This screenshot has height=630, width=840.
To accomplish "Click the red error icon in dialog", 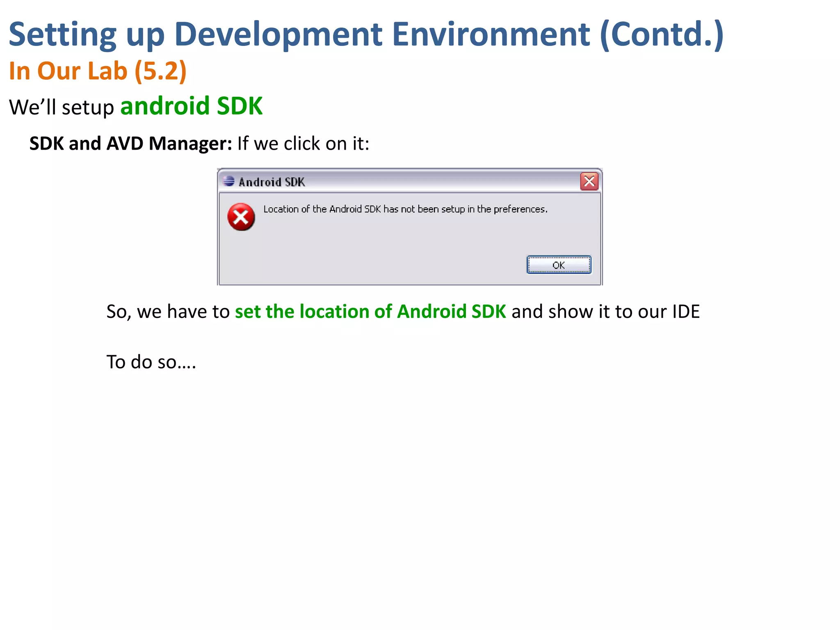I will 241,217.
